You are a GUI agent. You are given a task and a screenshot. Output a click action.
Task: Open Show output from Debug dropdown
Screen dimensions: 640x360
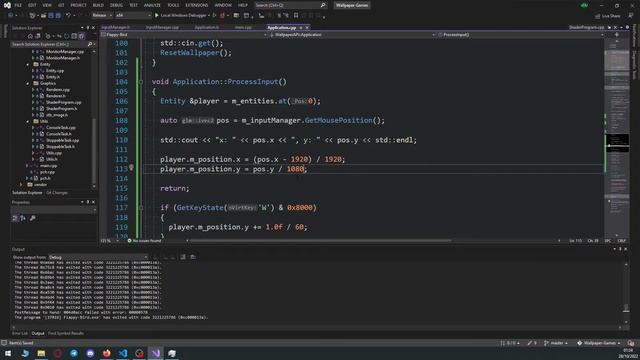pos(98,257)
